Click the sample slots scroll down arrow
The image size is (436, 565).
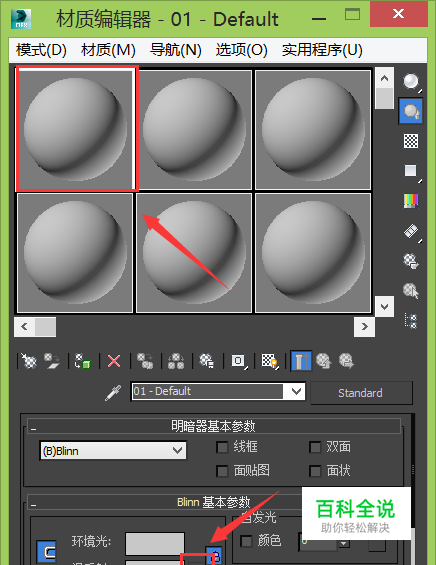pos(384,307)
